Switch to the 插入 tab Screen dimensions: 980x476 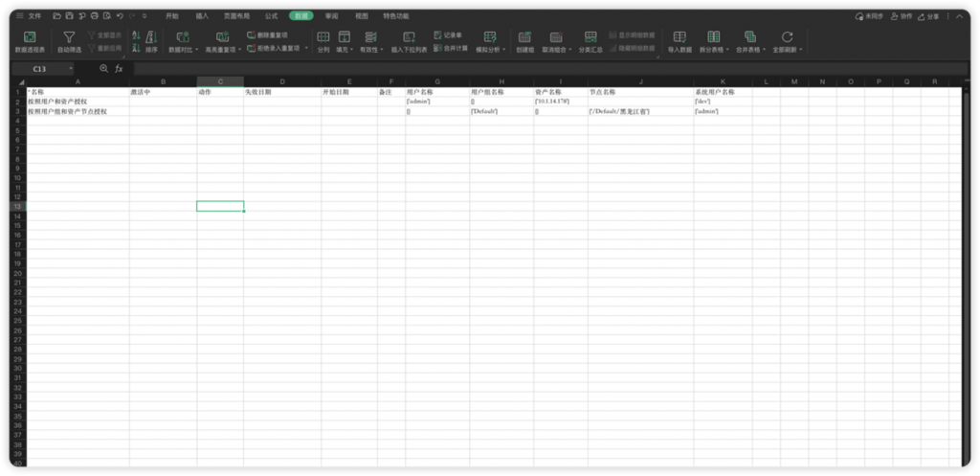pyautogui.click(x=202, y=15)
